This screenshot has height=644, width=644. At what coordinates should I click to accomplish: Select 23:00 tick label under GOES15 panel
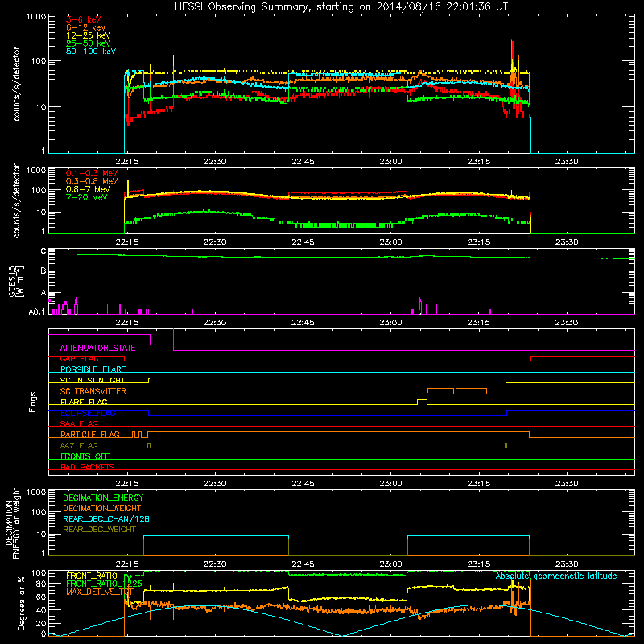pyautogui.click(x=390, y=323)
